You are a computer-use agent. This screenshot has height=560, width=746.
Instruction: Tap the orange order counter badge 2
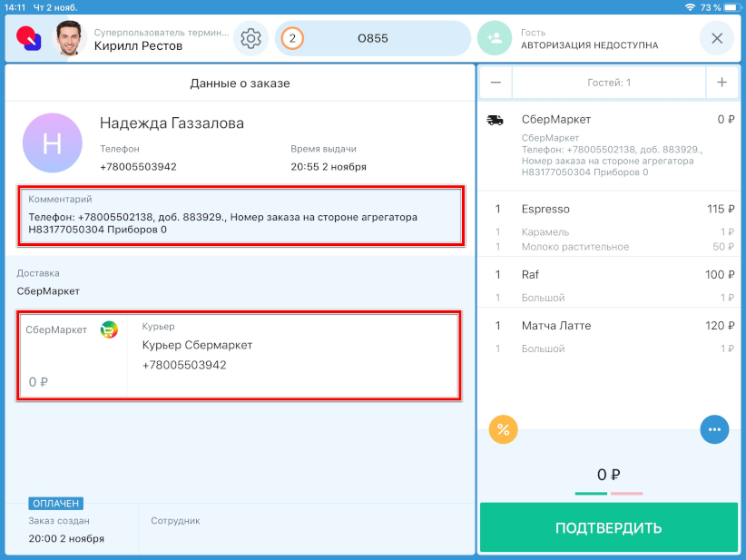pyautogui.click(x=292, y=38)
